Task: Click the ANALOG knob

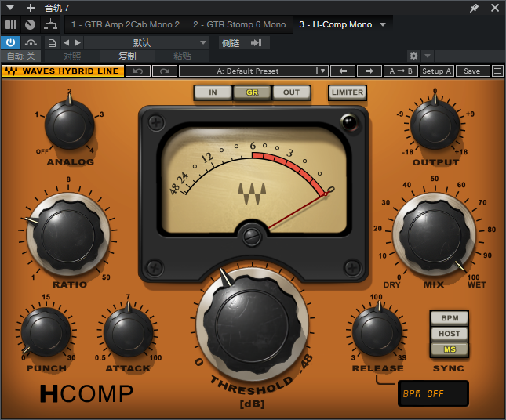Action: point(69,125)
